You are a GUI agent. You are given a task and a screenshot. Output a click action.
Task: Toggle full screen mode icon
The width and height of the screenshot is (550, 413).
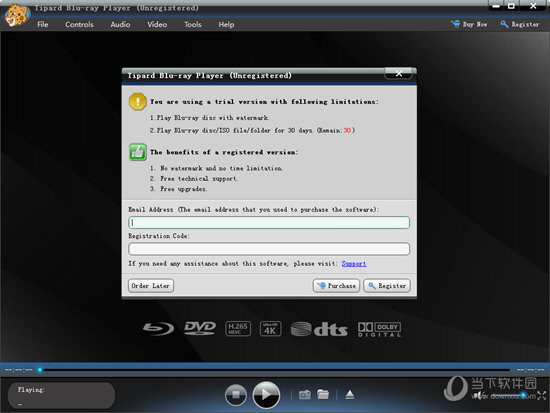pos(542,395)
